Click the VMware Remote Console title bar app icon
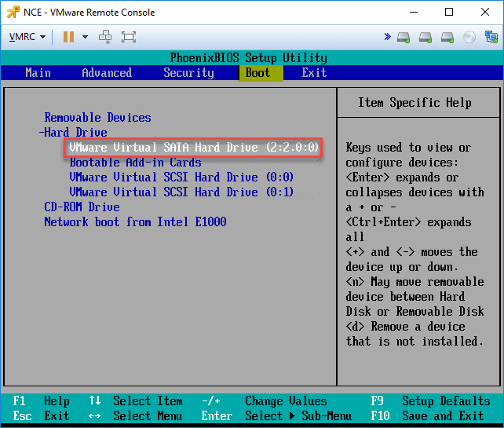The width and height of the screenshot is (504, 428). click(x=13, y=13)
